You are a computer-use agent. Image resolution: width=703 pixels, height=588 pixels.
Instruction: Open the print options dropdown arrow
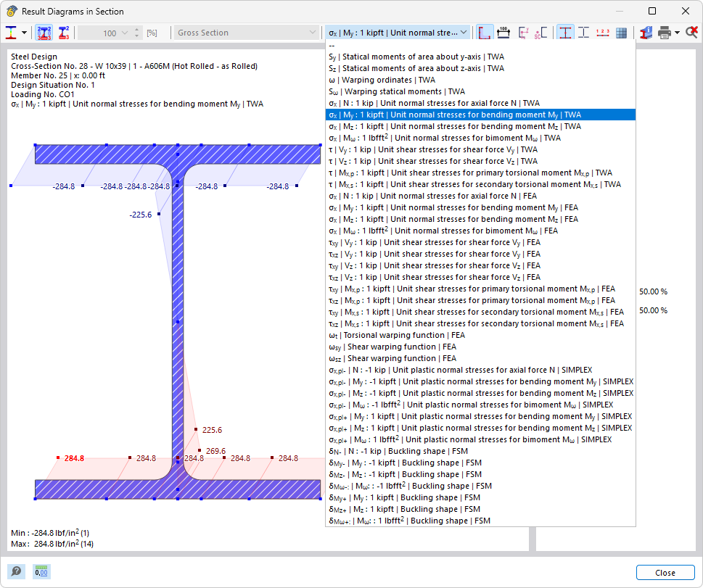pos(677,33)
